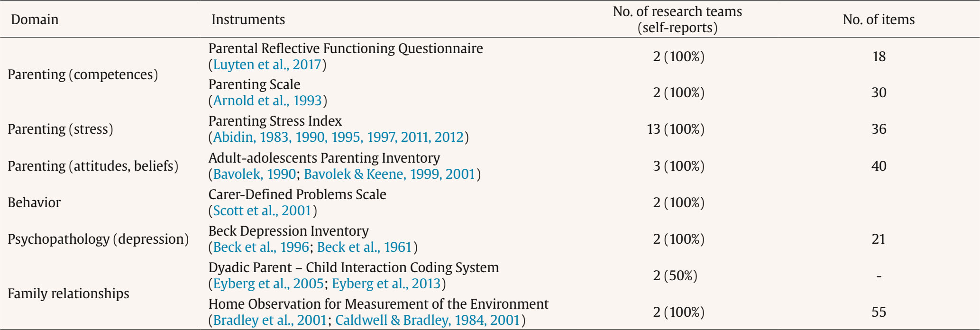This screenshot has width=980, height=330.
Task: Select the Parenting Stress Index instrument name
Action: pyautogui.click(x=275, y=121)
